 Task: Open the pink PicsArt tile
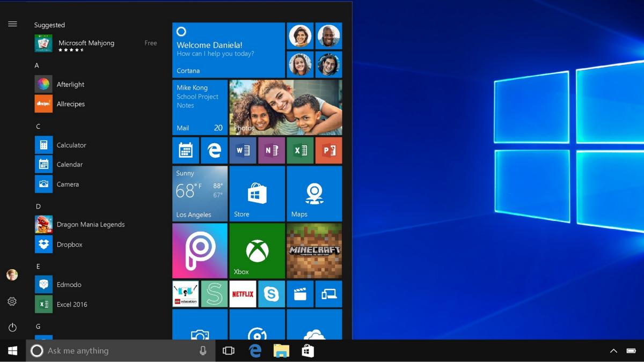(200, 251)
